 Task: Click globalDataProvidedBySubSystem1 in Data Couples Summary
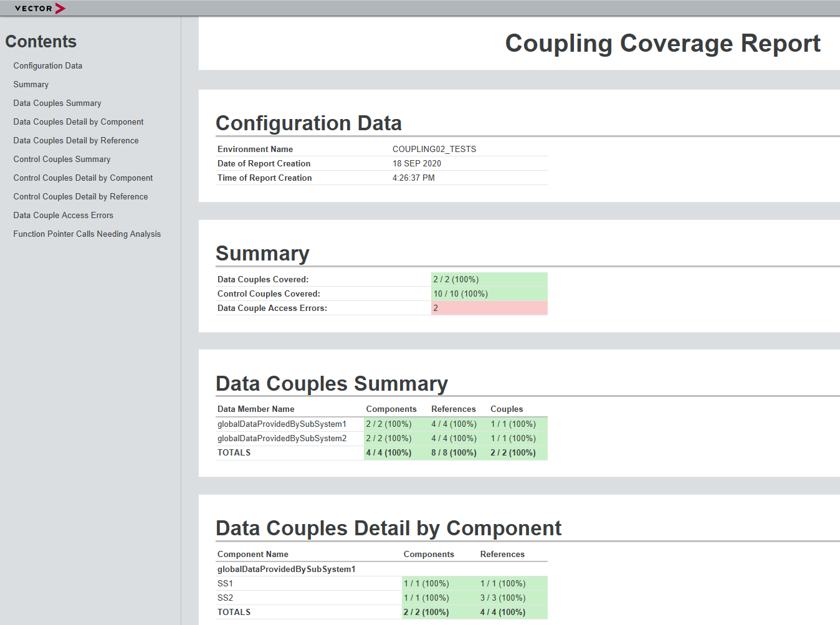pyautogui.click(x=282, y=424)
